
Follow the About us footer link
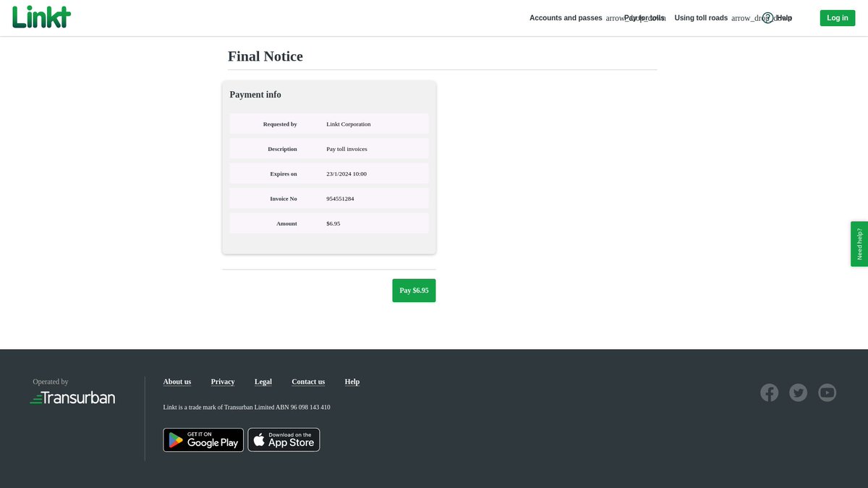[x=177, y=382]
